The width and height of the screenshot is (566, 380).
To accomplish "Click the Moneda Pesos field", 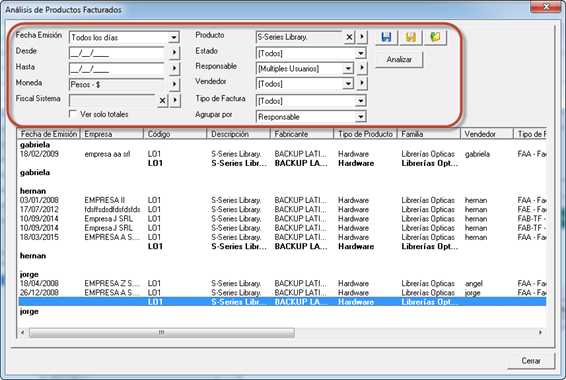I will click(116, 84).
